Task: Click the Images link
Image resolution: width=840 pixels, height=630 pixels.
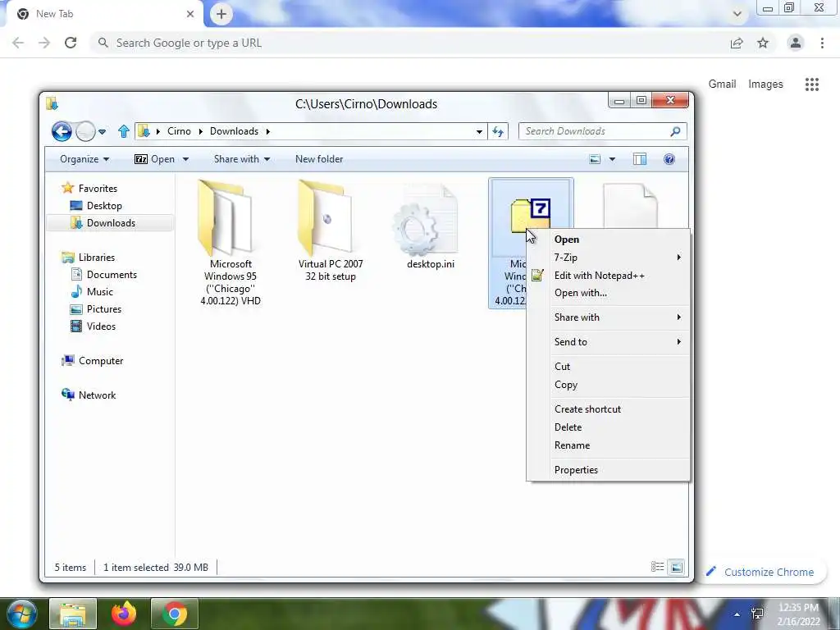Action: tap(765, 84)
